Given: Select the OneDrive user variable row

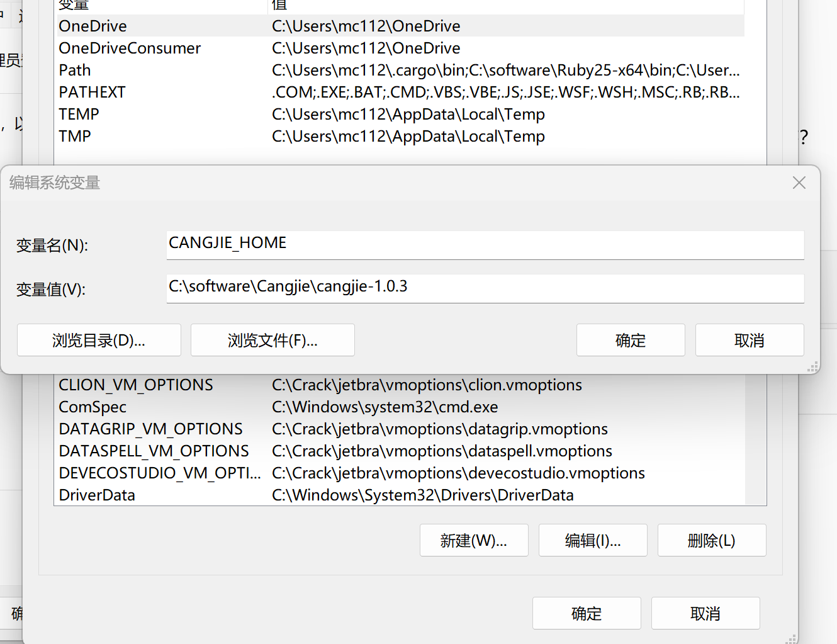Looking at the screenshot, I should click(x=400, y=26).
